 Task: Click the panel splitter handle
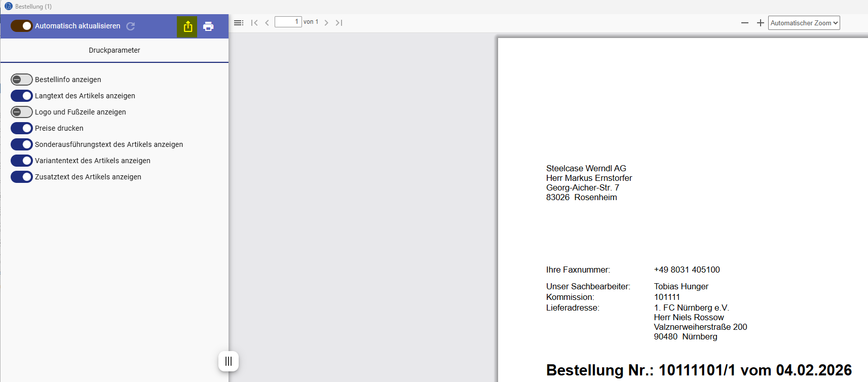click(x=229, y=361)
